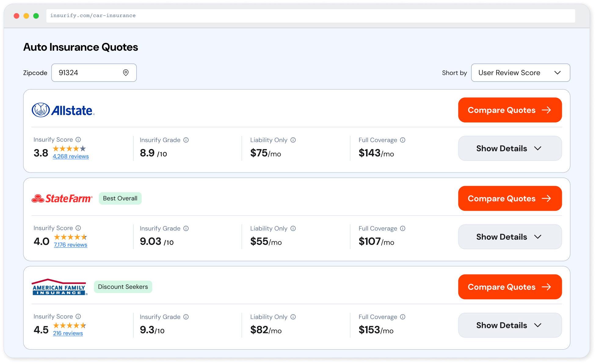Click the info icon beside Allstate's Insurify Grade
This screenshot has height=364, width=596.
(186, 140)
